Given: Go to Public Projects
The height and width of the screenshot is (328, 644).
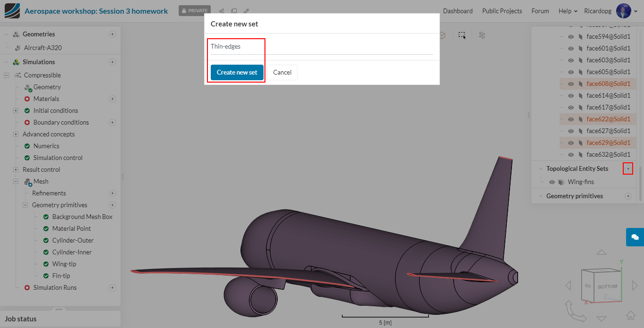Looking at the screenshot, I should (x=502, y=11).
